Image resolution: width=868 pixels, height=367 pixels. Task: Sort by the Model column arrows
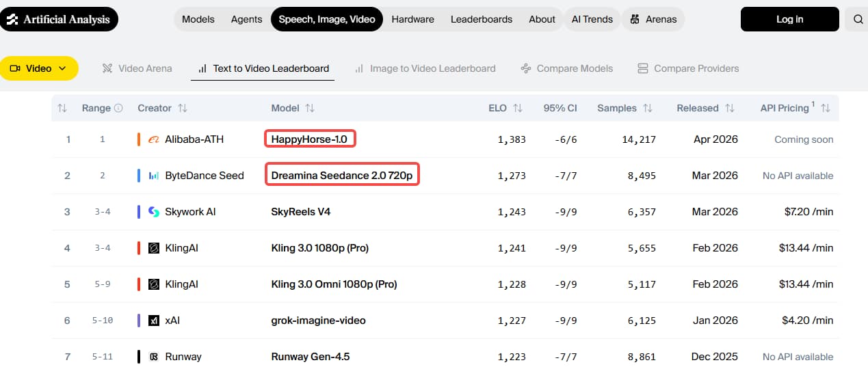[x=310, y=108]
